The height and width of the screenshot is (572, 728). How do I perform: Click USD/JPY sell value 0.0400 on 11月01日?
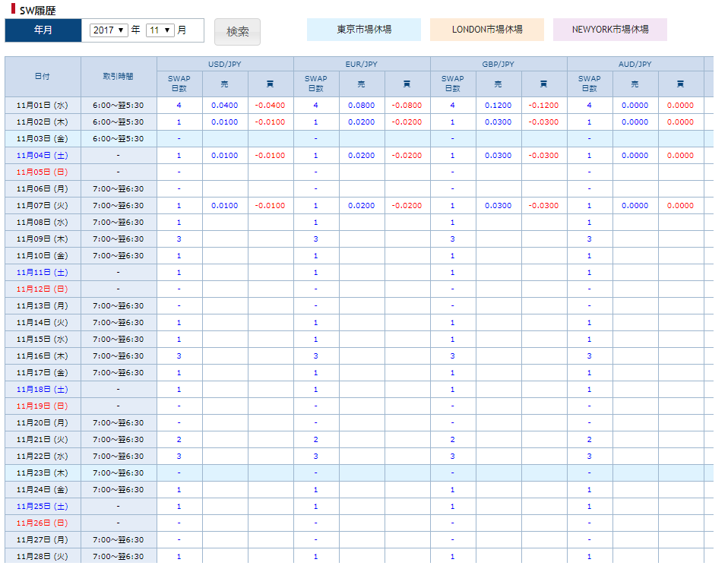225,106
